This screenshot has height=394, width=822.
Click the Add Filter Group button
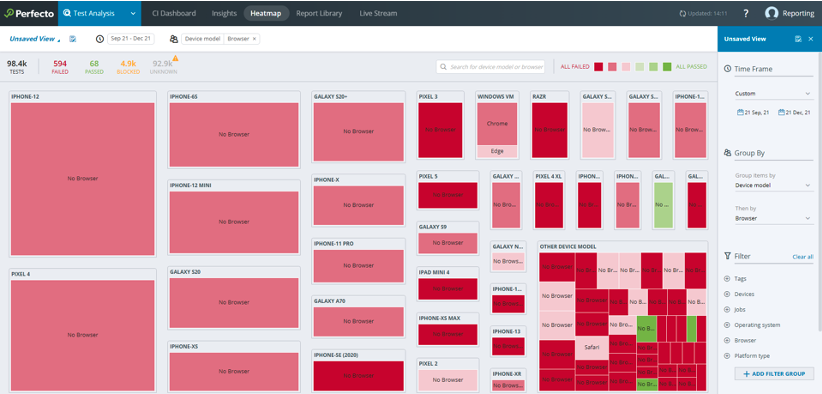(x=774, y=374)
